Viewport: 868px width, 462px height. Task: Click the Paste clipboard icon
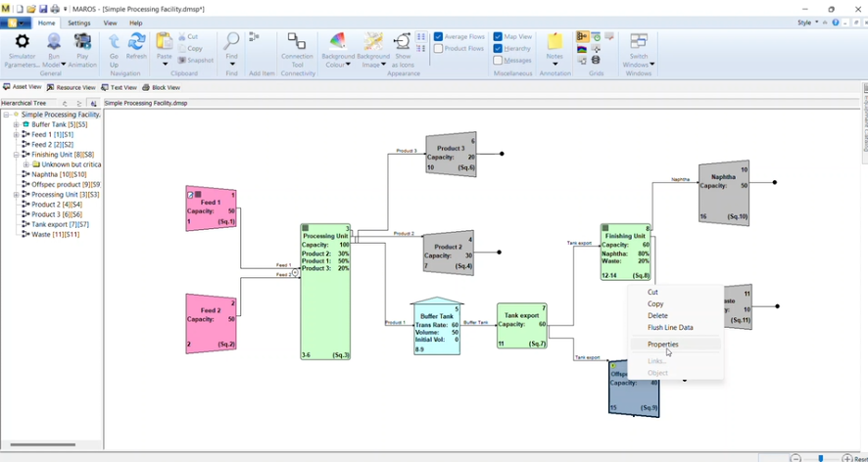pyautogui.click(x=165, y=41)
